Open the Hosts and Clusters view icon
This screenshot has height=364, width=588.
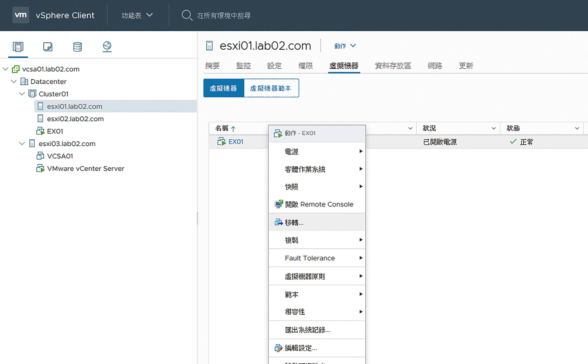click(x=18, y=47)
